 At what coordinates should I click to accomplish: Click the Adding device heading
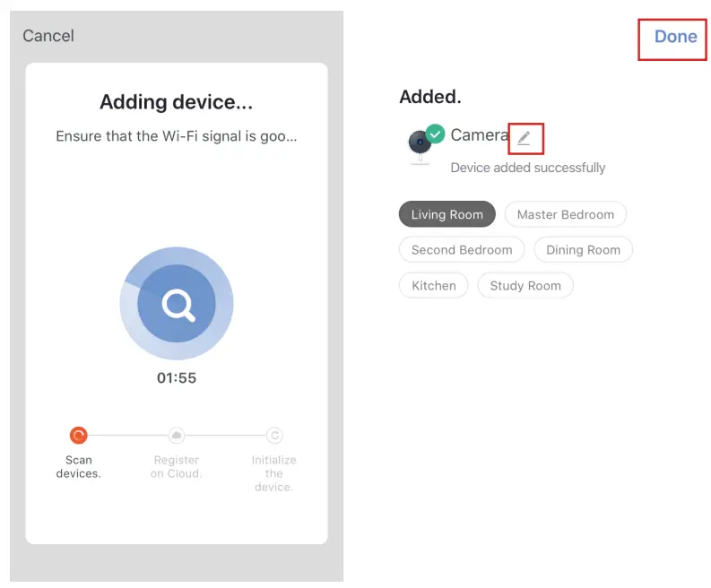tap(177, 102)
